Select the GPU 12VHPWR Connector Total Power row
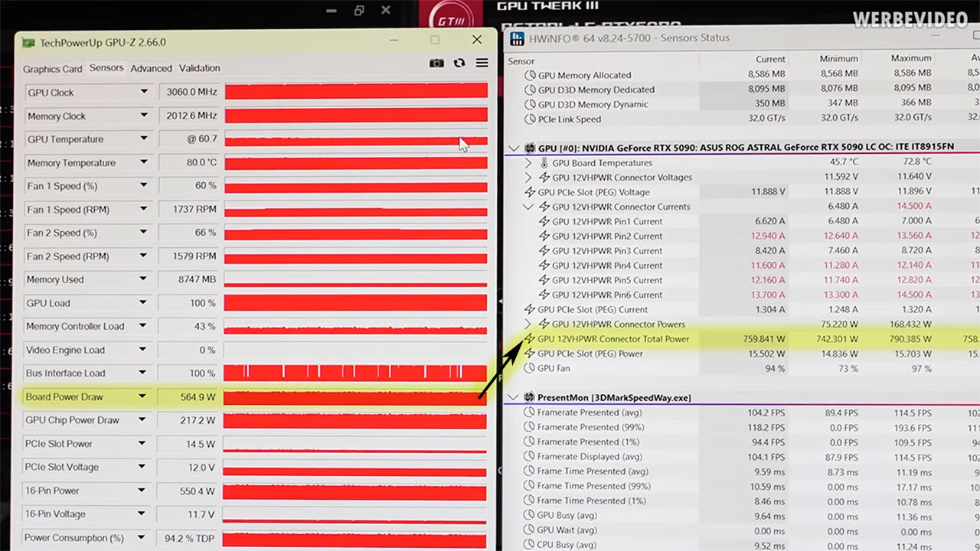The height and width of the screenshot is (551, 980). [743, 339]
